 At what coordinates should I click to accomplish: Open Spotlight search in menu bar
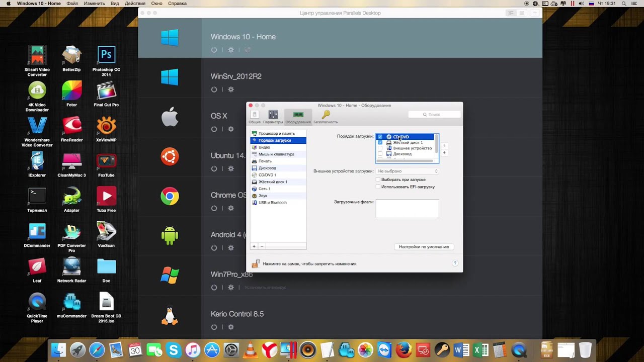pyautogui.click(x=624, y=4)
